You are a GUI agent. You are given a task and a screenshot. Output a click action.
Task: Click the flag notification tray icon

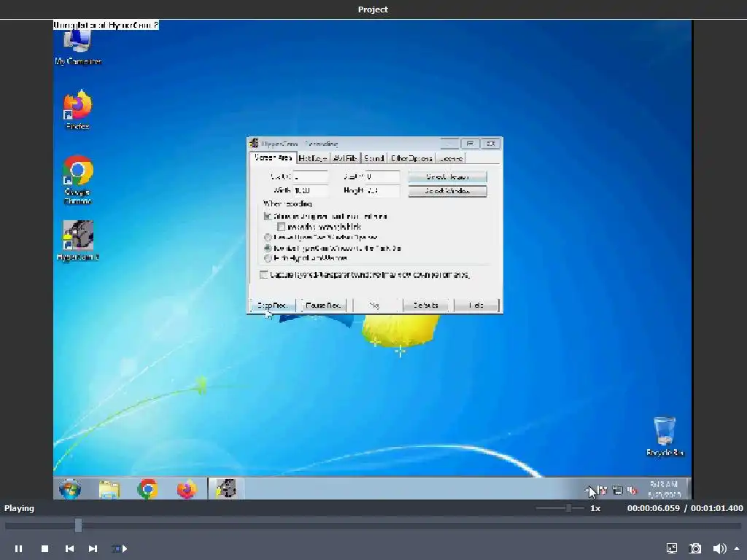(x=603, y=490)
